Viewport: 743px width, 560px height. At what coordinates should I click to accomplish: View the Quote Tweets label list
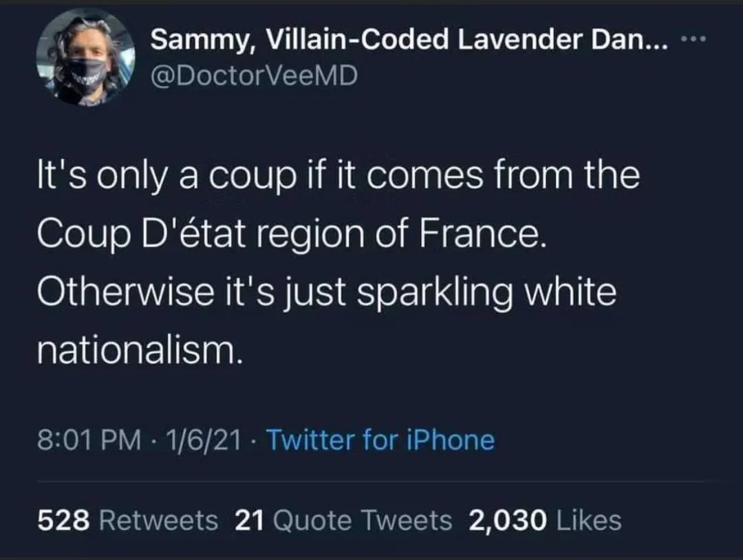[363, 521]
